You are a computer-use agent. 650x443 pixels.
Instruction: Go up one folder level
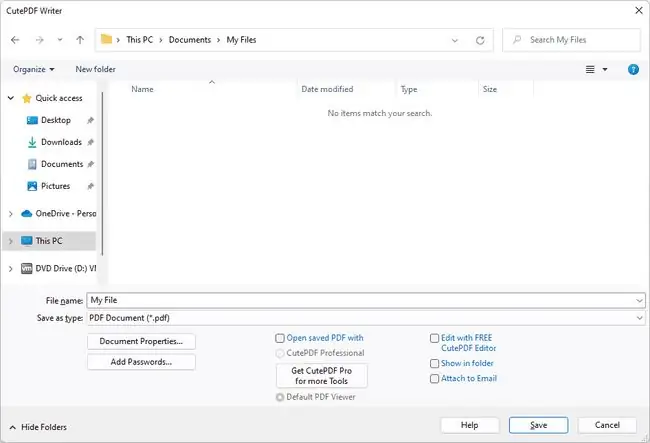click(80, 40)
